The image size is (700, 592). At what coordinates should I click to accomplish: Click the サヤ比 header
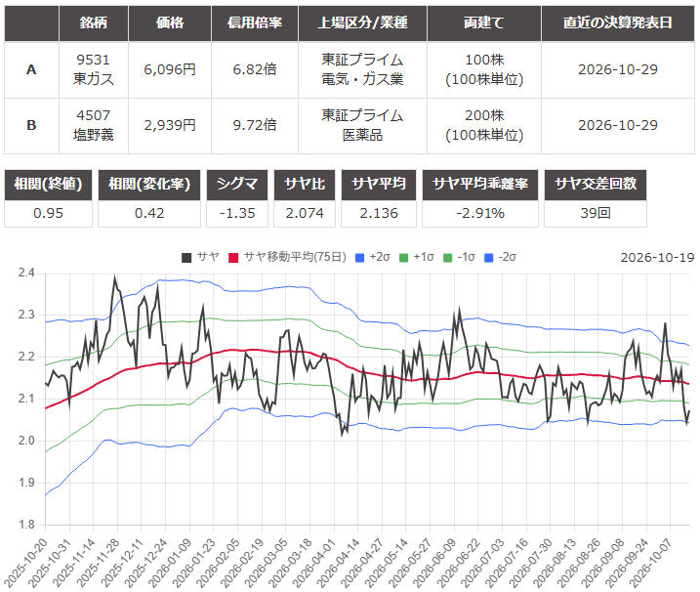tap(305, 185)
